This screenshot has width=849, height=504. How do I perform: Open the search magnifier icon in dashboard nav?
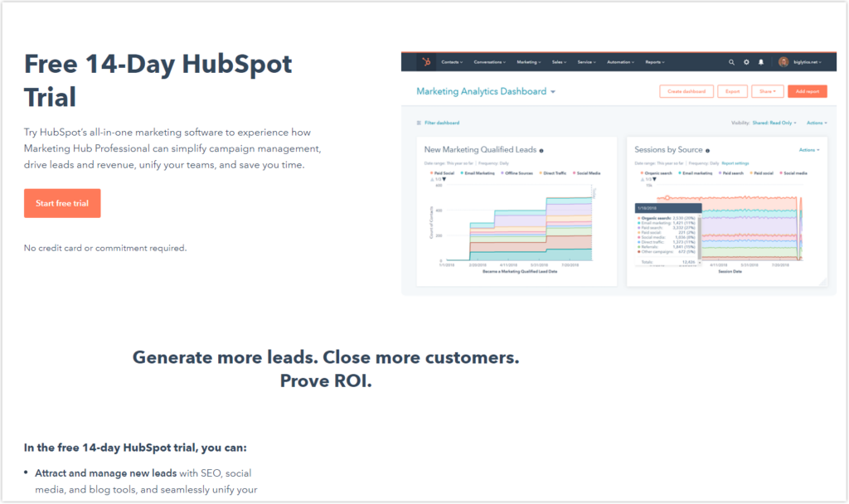[731, 62]
